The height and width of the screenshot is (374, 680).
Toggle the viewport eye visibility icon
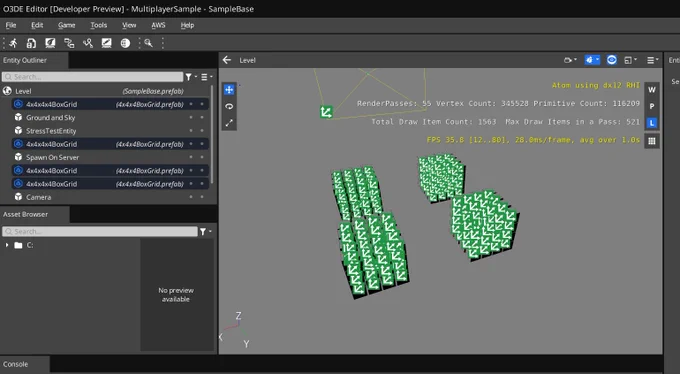tap(611, 60)
